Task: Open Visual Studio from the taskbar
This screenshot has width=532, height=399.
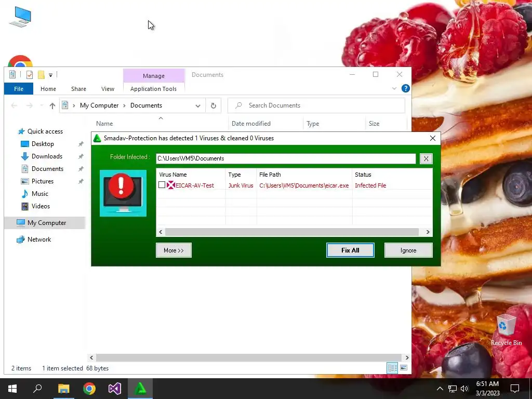Action: (x=115, y=389)
